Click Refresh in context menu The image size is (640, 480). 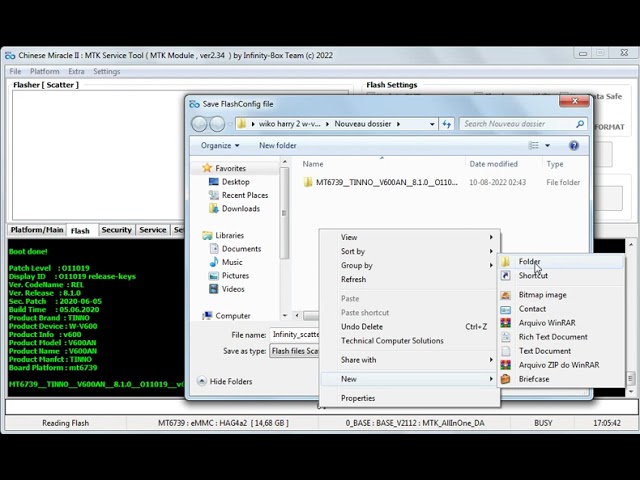[409, 280]
